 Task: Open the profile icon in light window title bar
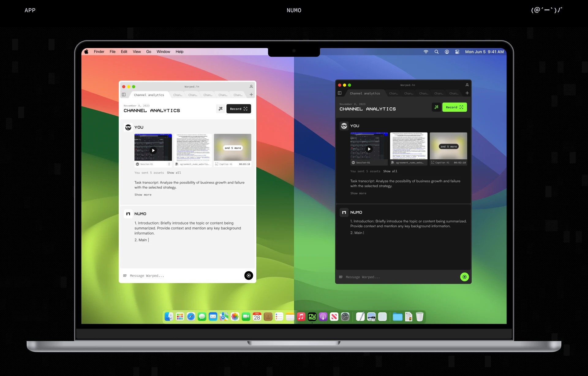click(251, 87)
